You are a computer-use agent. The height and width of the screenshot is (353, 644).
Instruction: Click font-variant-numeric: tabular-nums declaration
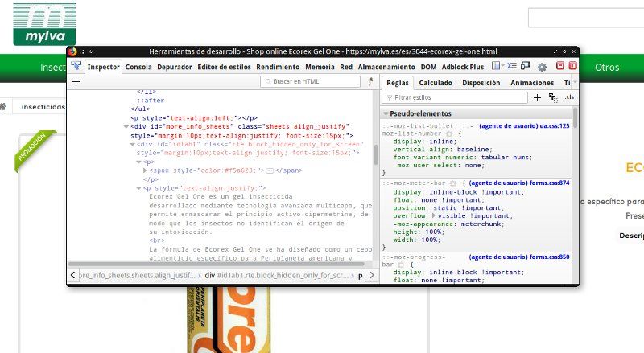(x=462, y=158)
